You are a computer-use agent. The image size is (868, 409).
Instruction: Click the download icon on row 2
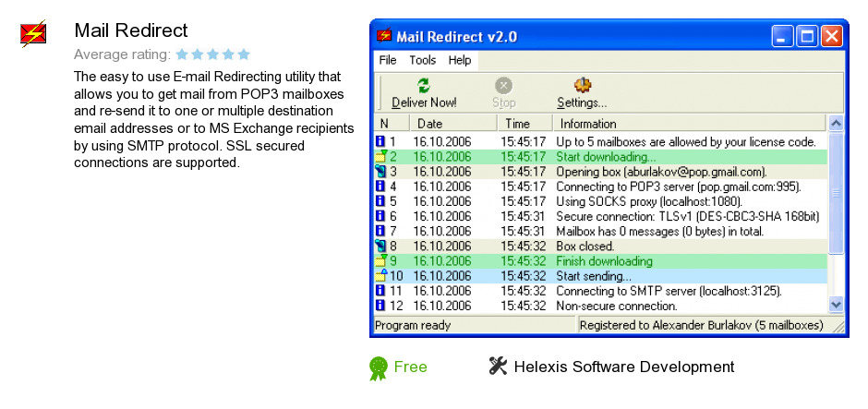coord(381,156)
